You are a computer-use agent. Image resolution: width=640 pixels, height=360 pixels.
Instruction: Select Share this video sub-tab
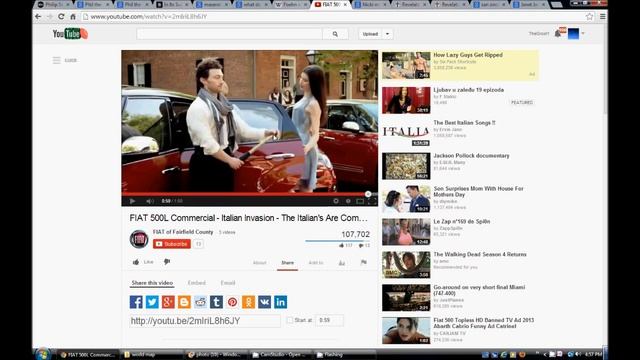(152, 283)
